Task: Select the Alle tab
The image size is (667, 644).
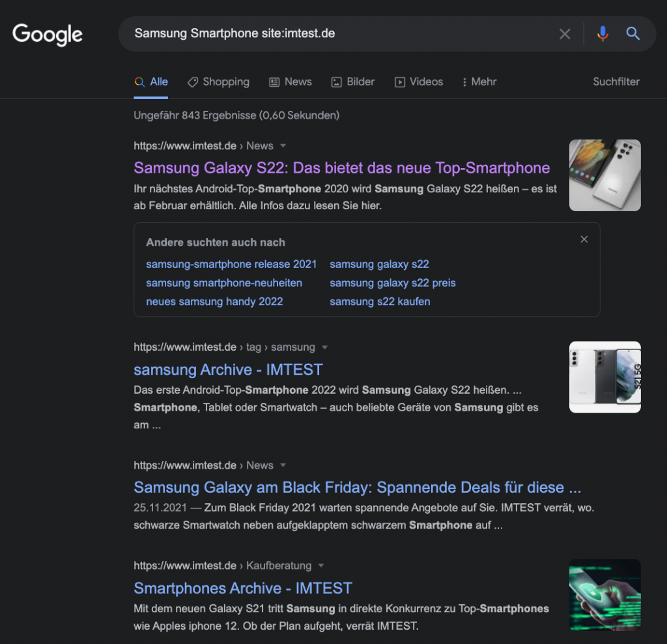Action: pos(151,81)
